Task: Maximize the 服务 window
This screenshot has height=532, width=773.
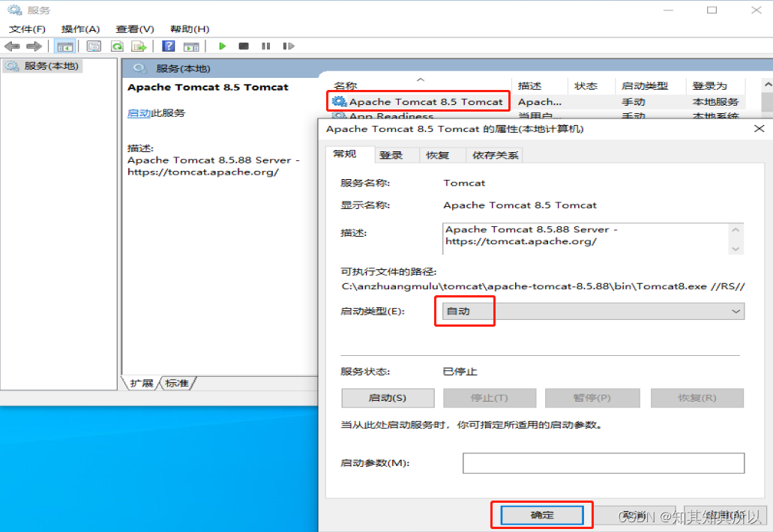Action: tap(712, 10)
